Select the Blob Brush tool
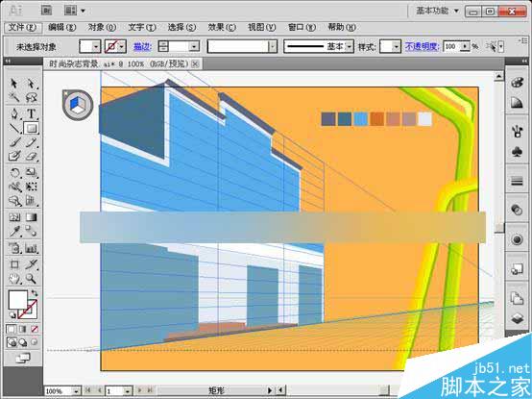Screen dimensions: 532x399 (x=14, y=156)
